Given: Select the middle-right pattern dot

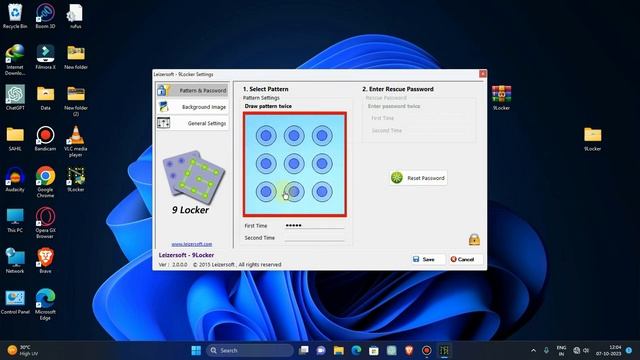Looking at the screenshot, I should tap(322, 164).
